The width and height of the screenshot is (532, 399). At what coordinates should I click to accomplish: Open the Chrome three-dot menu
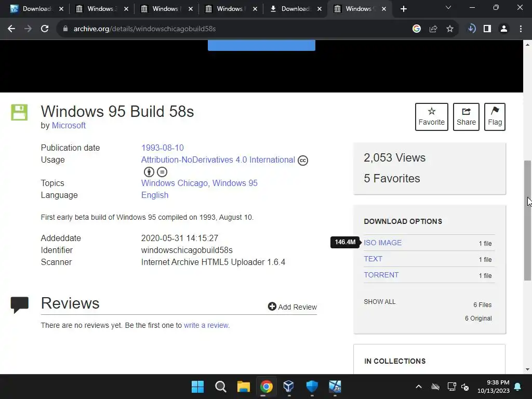[x=521, y=29]
